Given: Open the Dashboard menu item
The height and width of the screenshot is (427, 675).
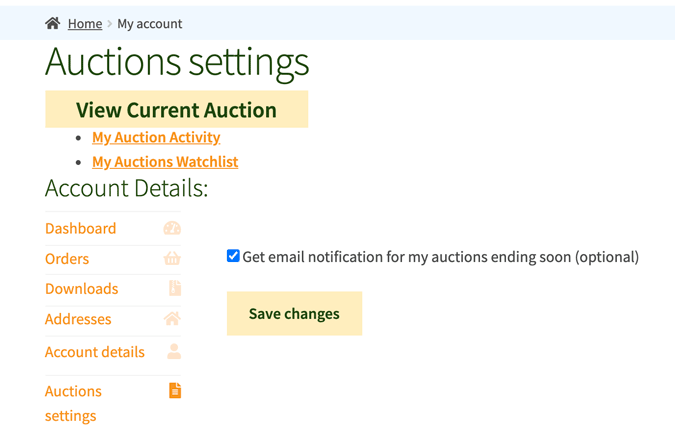Looking at the screenshot, I should 81,229.
